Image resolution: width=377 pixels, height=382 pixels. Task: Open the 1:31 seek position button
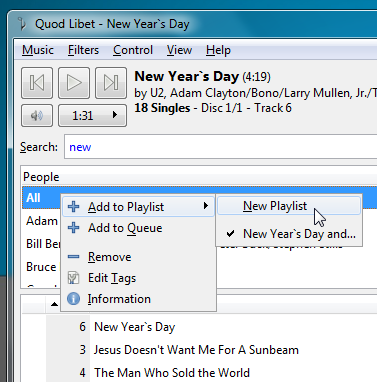click(93, 116)
